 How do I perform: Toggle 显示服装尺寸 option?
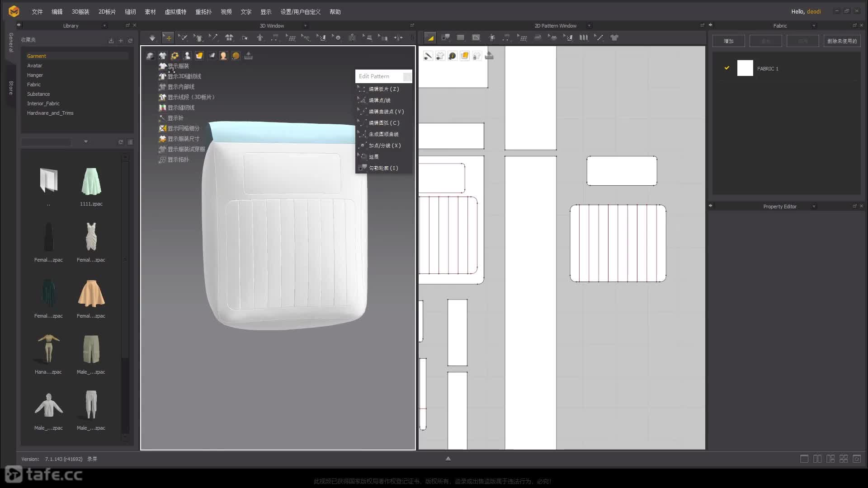[179, 139]
